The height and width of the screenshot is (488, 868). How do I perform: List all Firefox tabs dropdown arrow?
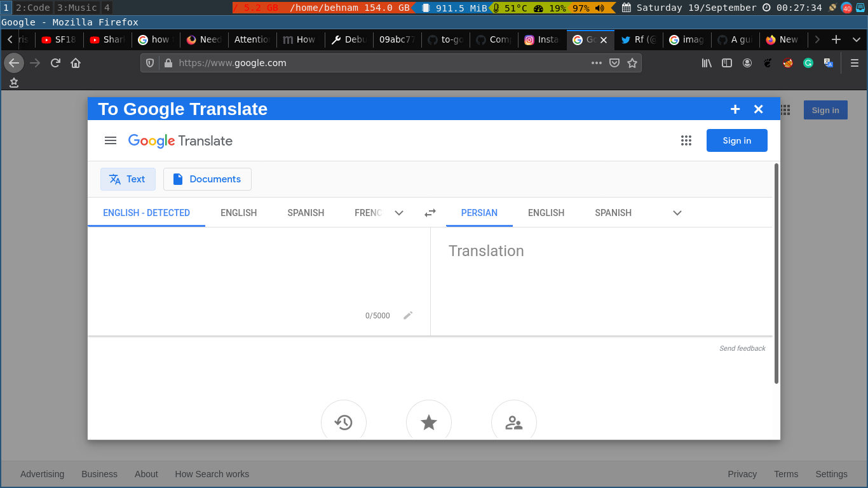(x=856, y=39)
